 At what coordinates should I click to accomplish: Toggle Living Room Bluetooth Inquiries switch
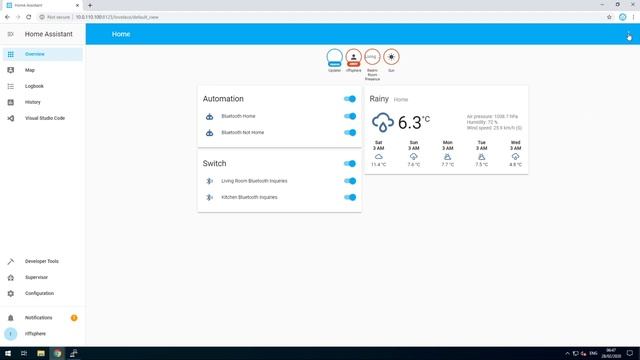(350, 181)
